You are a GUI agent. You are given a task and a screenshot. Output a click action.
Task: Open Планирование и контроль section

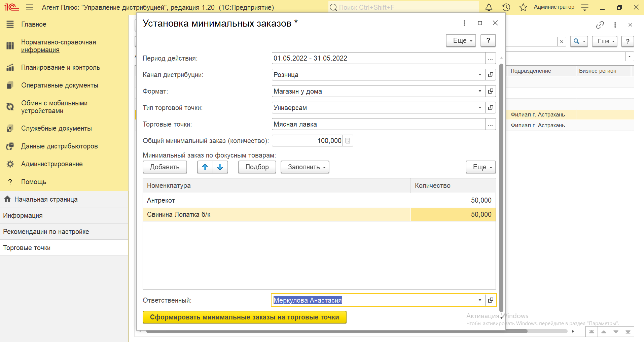[x=61, y=67]
